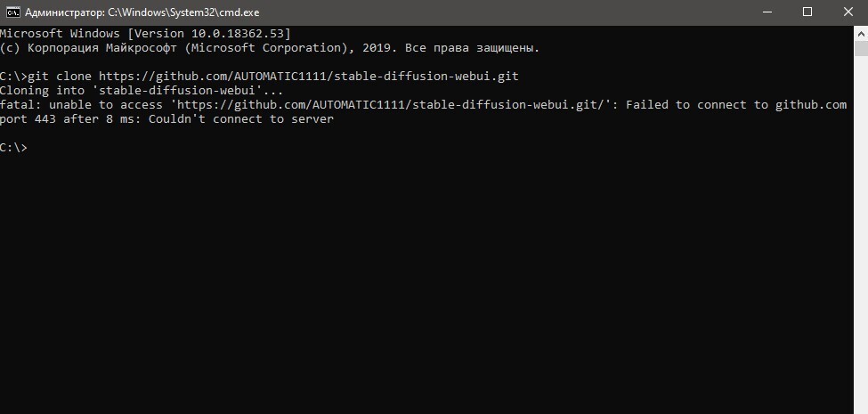The image size is (868, 414).
Task: Click the empty prompt 'C:\>' at the bottom
Action: pos(14,148)
